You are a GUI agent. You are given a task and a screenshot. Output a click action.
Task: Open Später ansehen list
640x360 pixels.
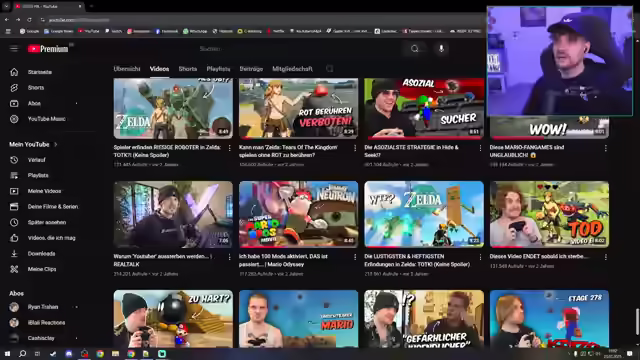pos(47,222)
